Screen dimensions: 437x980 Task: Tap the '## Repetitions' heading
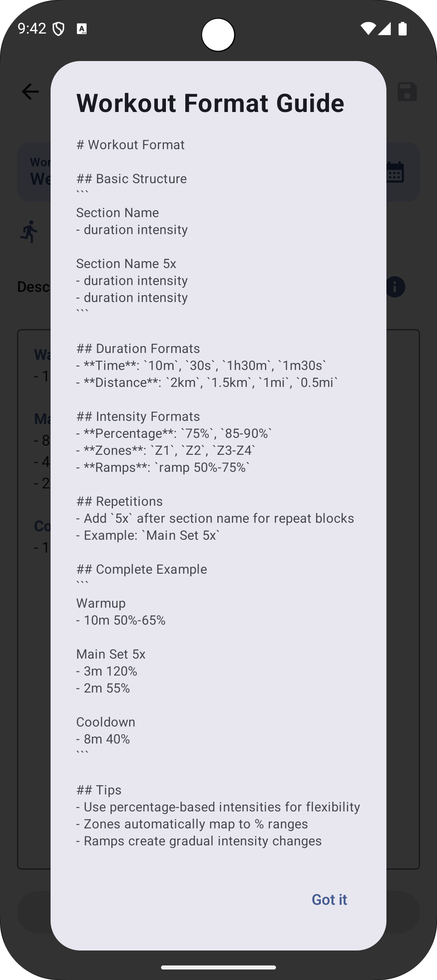pos(119,501)
